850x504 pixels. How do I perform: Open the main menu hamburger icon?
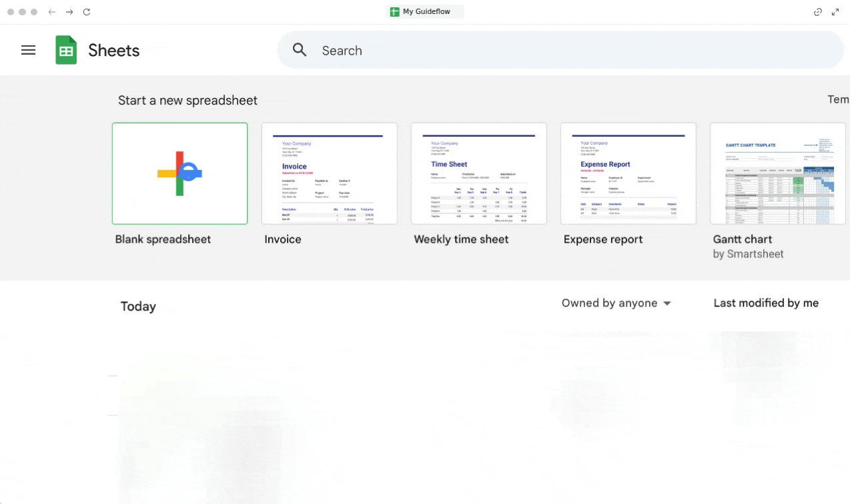pos(28,50)
